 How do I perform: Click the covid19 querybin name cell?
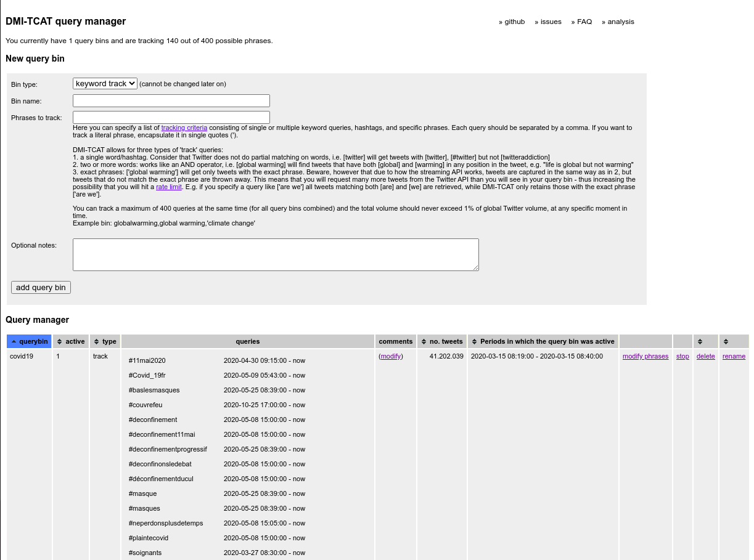tap(22, 356)
